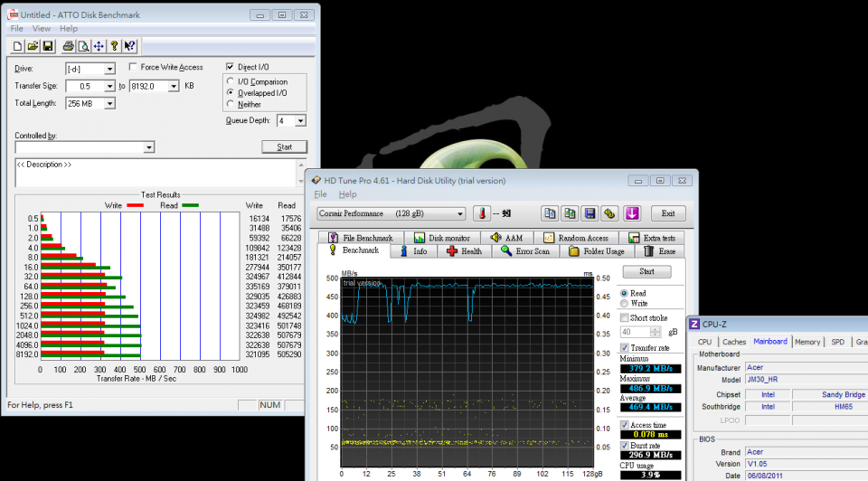868x481 pixels.
Task: Click inside the ATTO Description text box
Action: [x=154, y=174]
